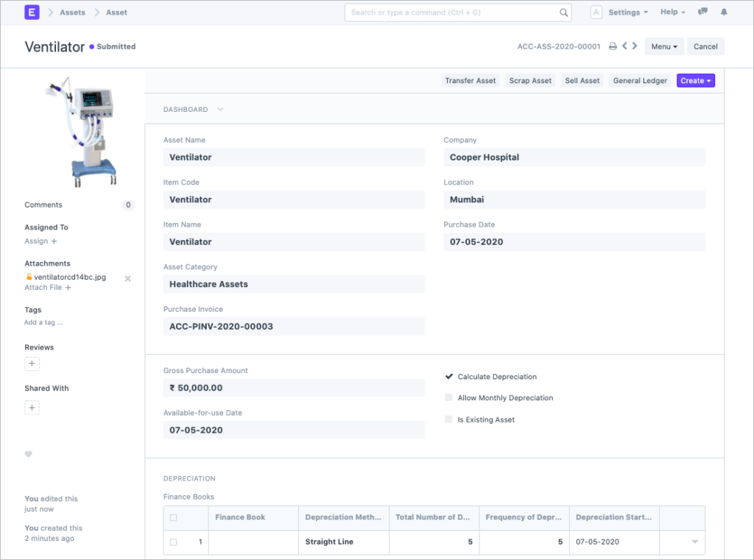Image resolution: width=754 pixels, height=560 pixels.
Task: Click the print icon beside asset ID
Action: (612, 46)
